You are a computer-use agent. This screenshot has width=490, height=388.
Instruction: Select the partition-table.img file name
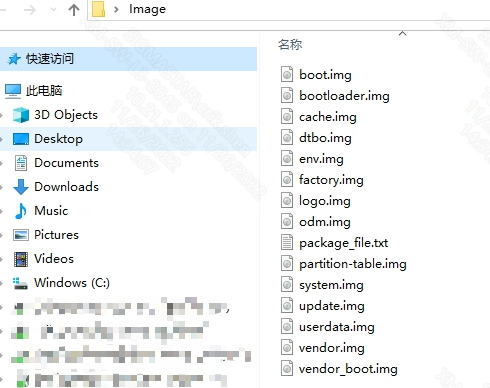click(x=353, y=264)
